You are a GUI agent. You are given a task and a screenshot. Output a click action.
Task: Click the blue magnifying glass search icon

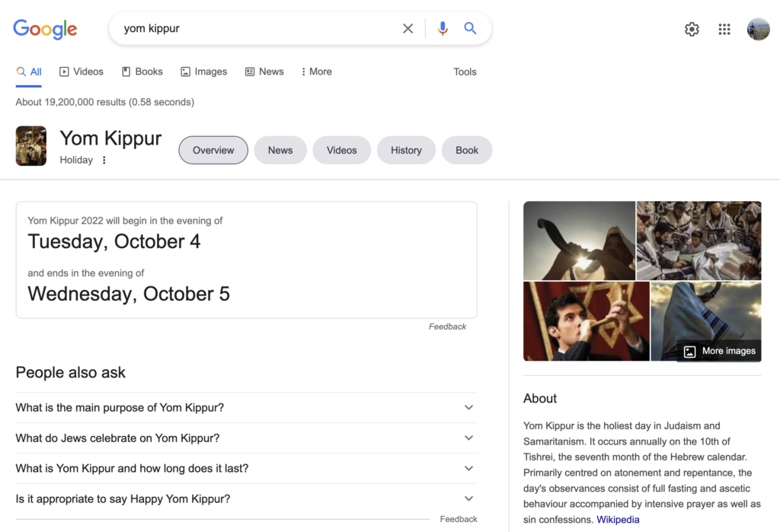pos(470,28)
